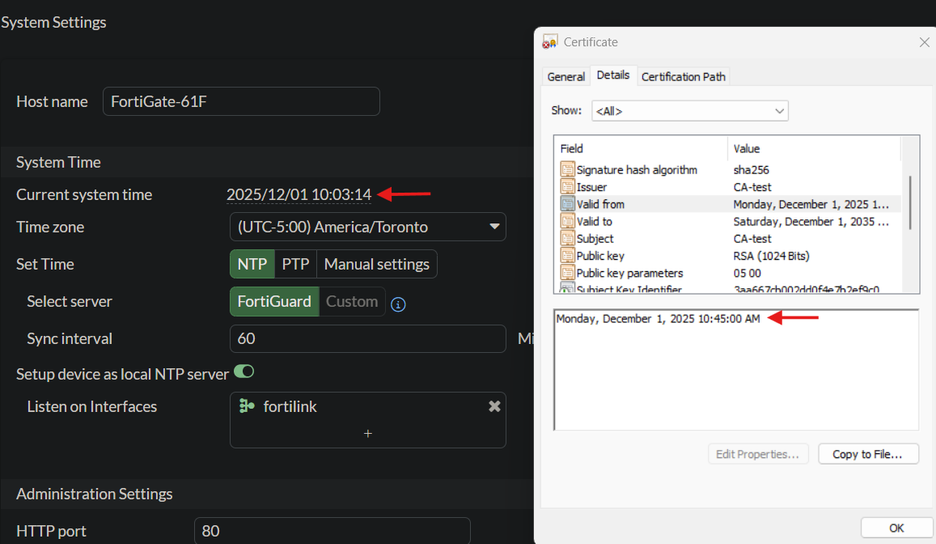The width and height of the screenshot is (936, 544).
Task: Click the Sync interval input field
Action: click(368, 339)
